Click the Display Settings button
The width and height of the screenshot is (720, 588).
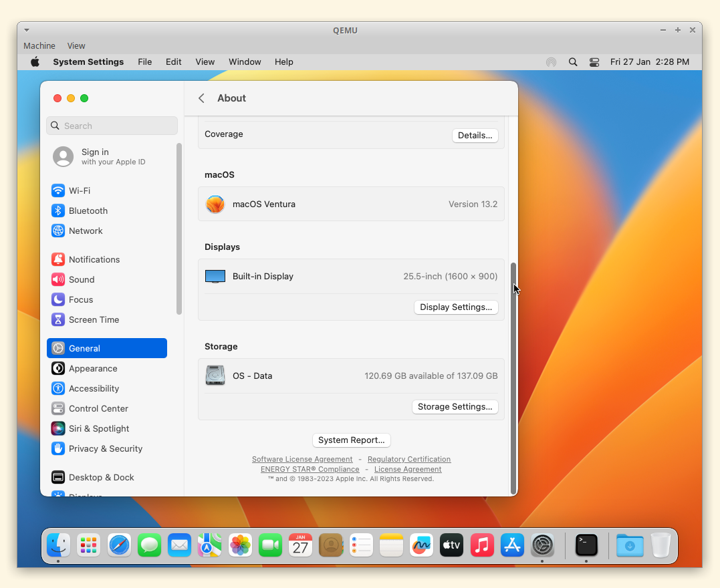click(456, 307)
